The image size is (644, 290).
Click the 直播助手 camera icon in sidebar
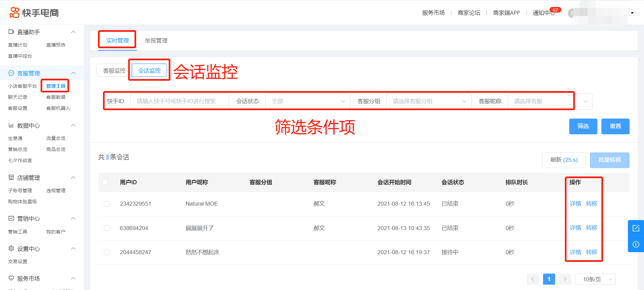pos(11,32)
